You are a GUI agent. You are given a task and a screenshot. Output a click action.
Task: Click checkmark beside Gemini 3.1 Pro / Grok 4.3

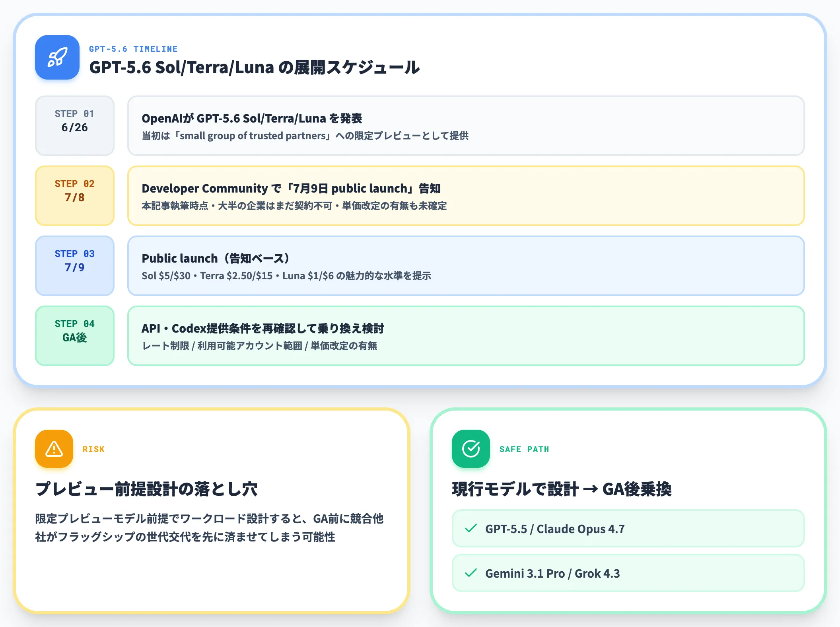pos(471,573)
